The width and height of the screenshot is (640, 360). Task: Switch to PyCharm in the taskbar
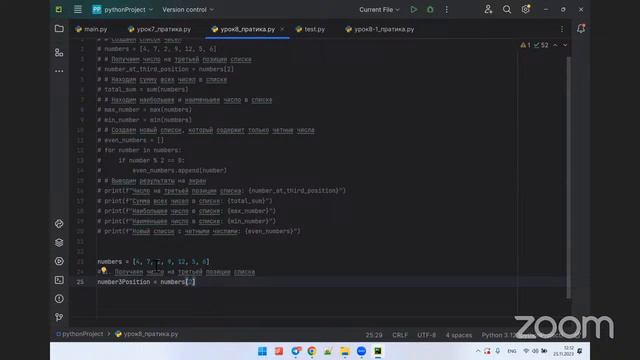click(378, 351)
